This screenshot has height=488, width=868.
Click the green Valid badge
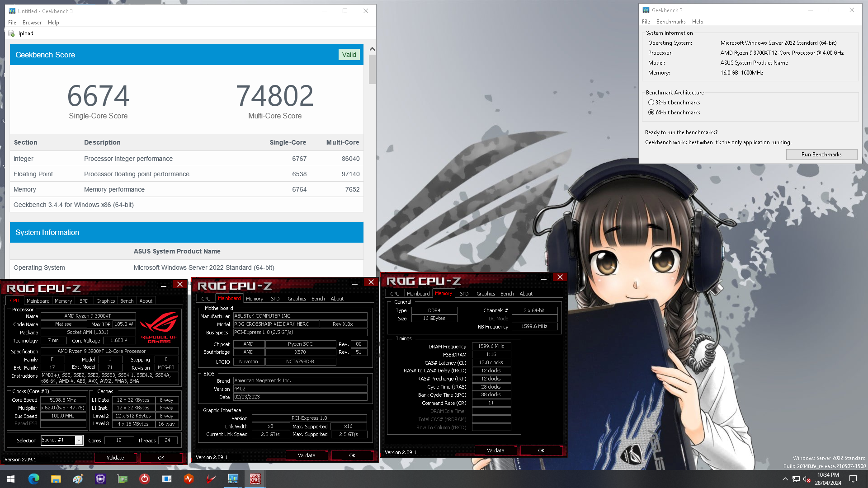349,55
